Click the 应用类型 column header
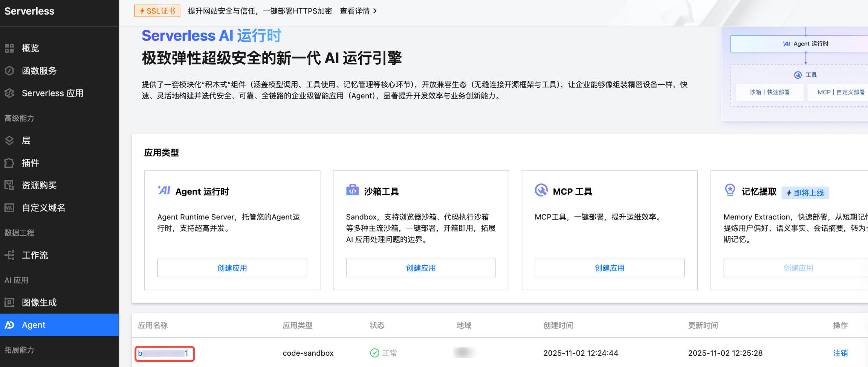Viewport: 868px width, 367px height. tap(298, 325)
